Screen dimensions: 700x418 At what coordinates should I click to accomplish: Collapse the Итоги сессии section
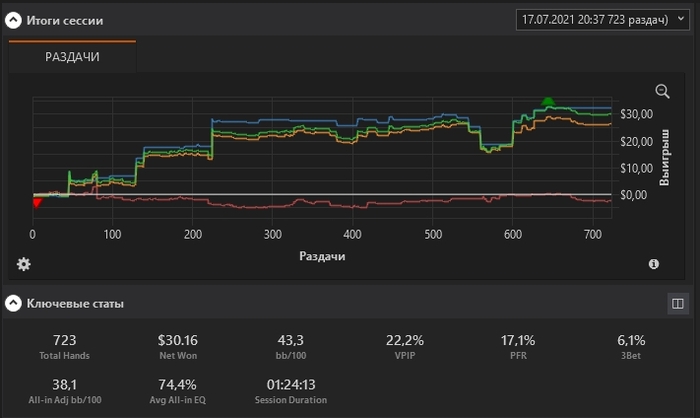coord(13,20)
